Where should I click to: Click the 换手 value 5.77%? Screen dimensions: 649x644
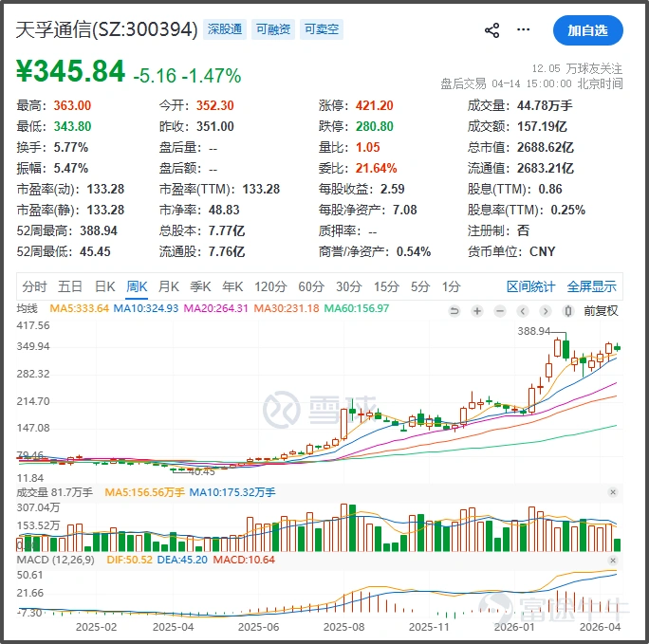tap(71, 148)
